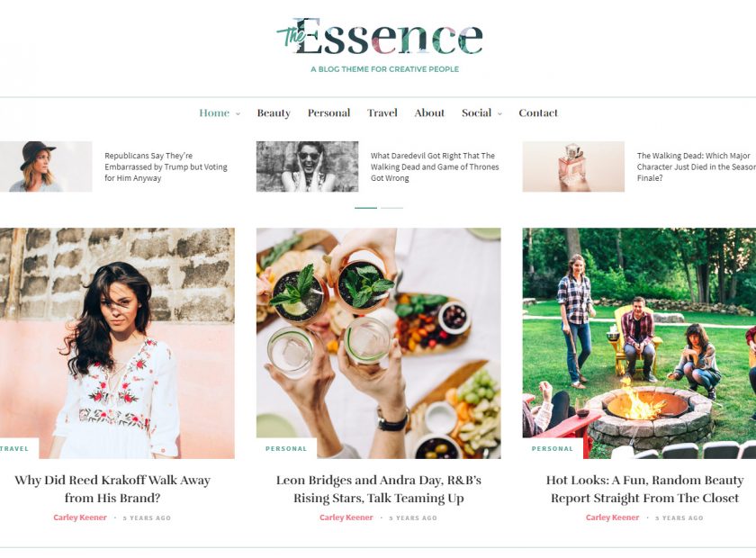
Task: Expand the Social menu chevron
Action: tap(499, 113)
